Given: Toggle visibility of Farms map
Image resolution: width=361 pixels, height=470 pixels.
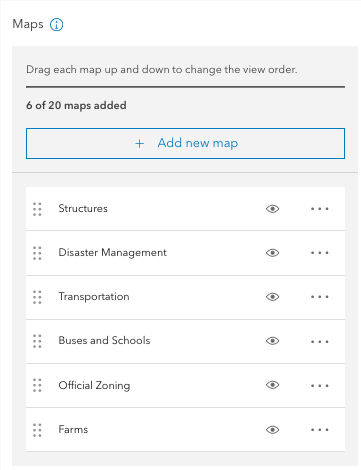Looking at the screenshot, I should coord(272,430).
